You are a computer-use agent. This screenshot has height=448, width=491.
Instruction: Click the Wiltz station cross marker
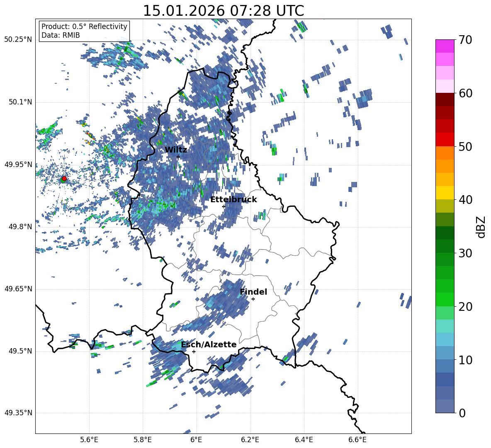[178, 157]
